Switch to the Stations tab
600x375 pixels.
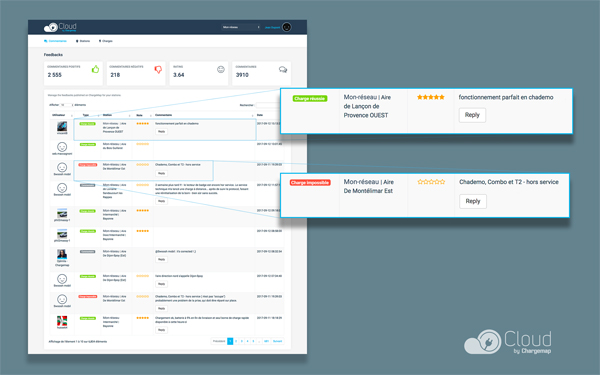[83, 41]
